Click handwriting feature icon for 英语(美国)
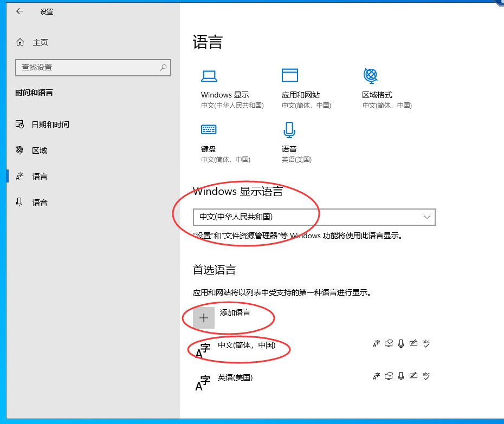Screen dimensions: 504x424 pos(413,376)
